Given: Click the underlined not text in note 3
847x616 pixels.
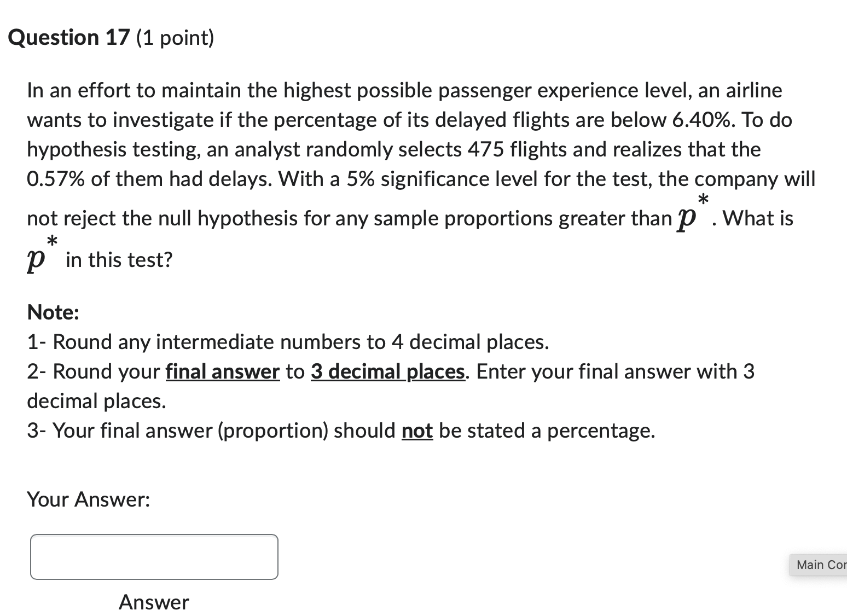Looking at the screenshot, I should tap(417, 431).
